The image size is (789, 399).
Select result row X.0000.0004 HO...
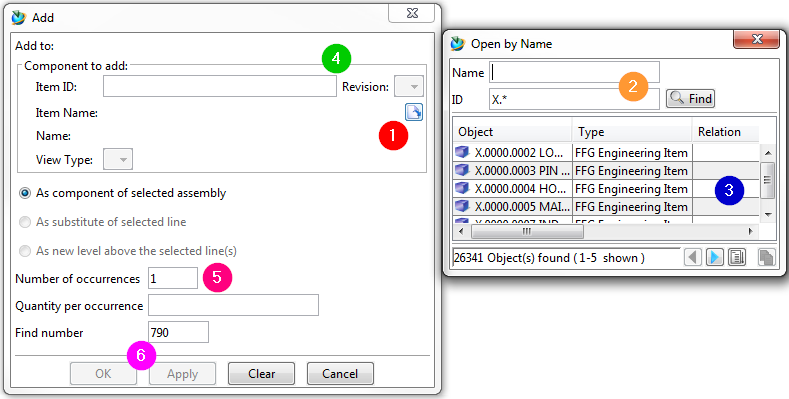606,188
